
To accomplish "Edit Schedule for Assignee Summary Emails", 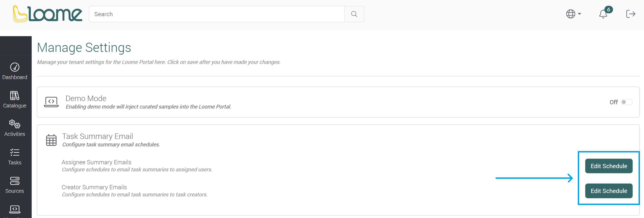I will pyautogui.click(x=609, y=166).
